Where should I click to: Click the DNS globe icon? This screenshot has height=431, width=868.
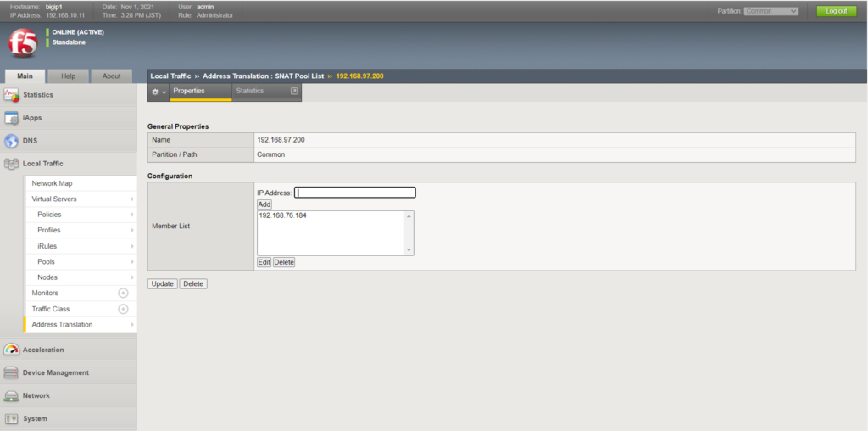(x=12, y=141)
